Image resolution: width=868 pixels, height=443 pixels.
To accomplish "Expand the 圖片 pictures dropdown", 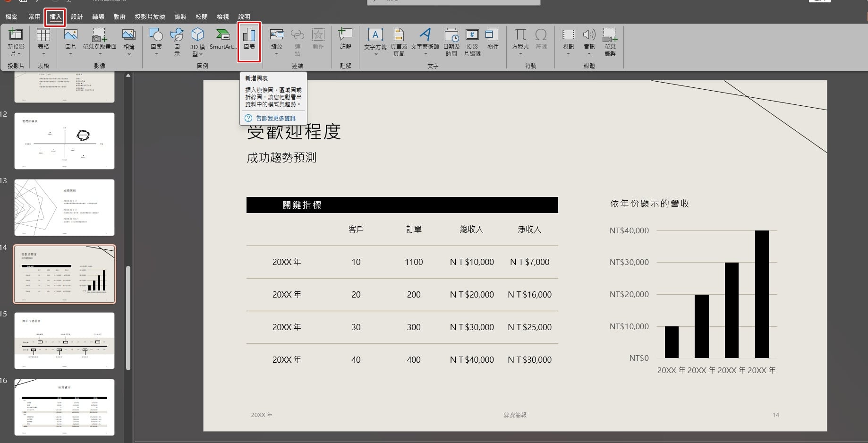I will click(70, 53).
